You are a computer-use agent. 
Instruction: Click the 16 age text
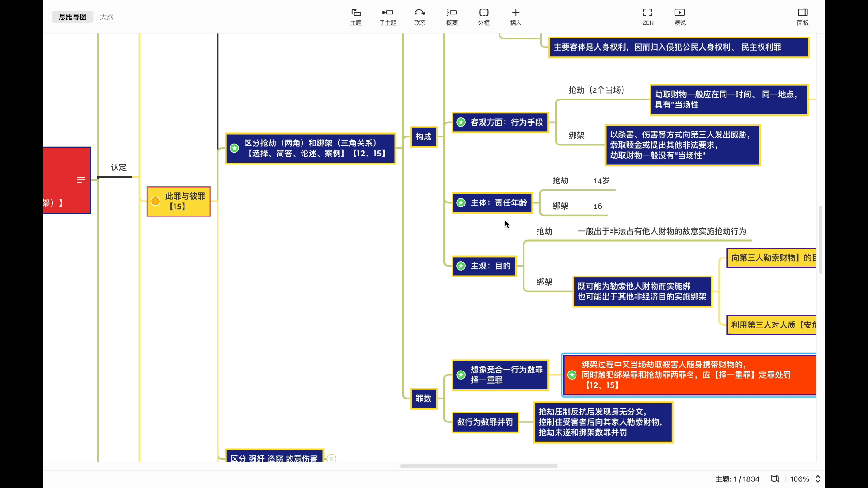pyautogui.click(x=598, y=206)
